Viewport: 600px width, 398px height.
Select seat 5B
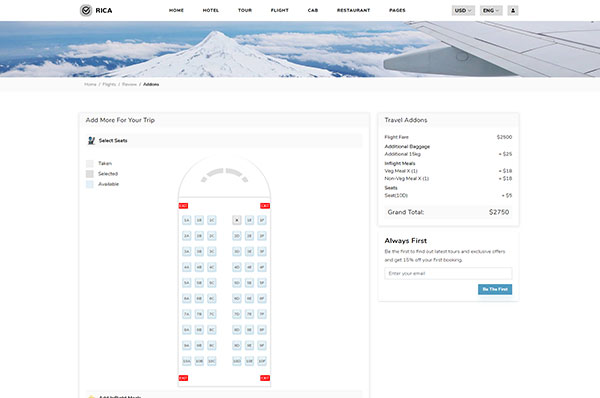(x=199, y=283)
